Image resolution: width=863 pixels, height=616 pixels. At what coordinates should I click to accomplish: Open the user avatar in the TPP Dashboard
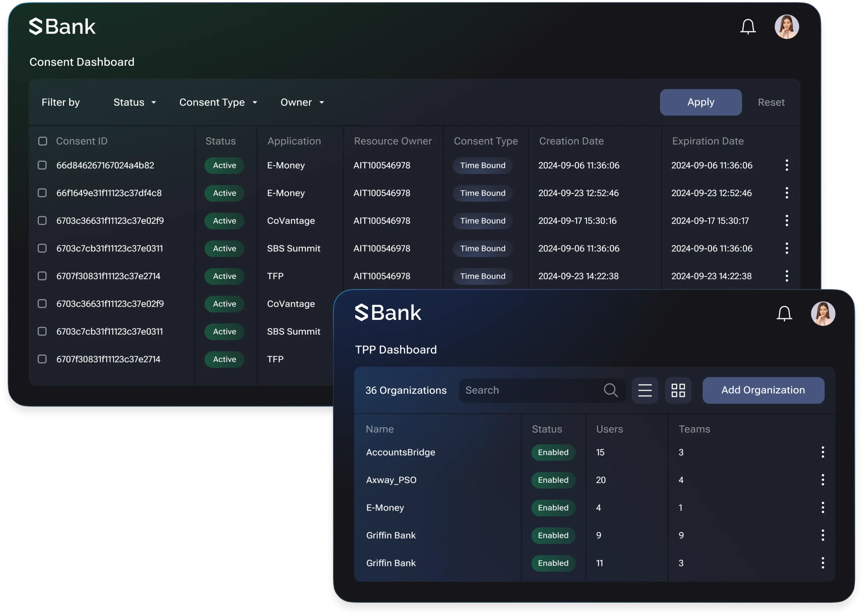pyautogui.click(x=823, y=314)
